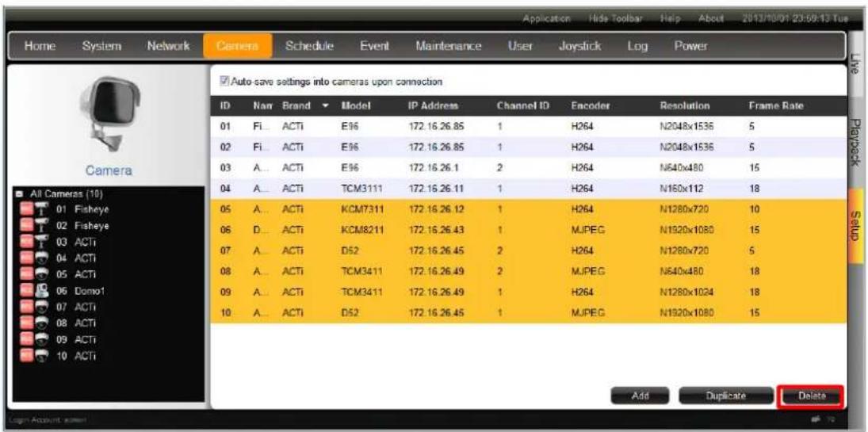Open the Log menu tab
Screen dimensions: 868x432
[x=637, y=47]
